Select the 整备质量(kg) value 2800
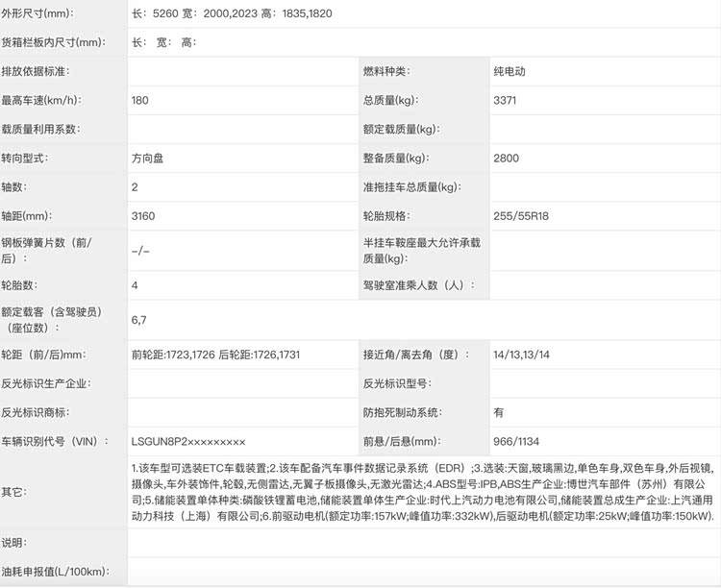The height and width of the screenshot is (588, 721). tap(507, 158)
